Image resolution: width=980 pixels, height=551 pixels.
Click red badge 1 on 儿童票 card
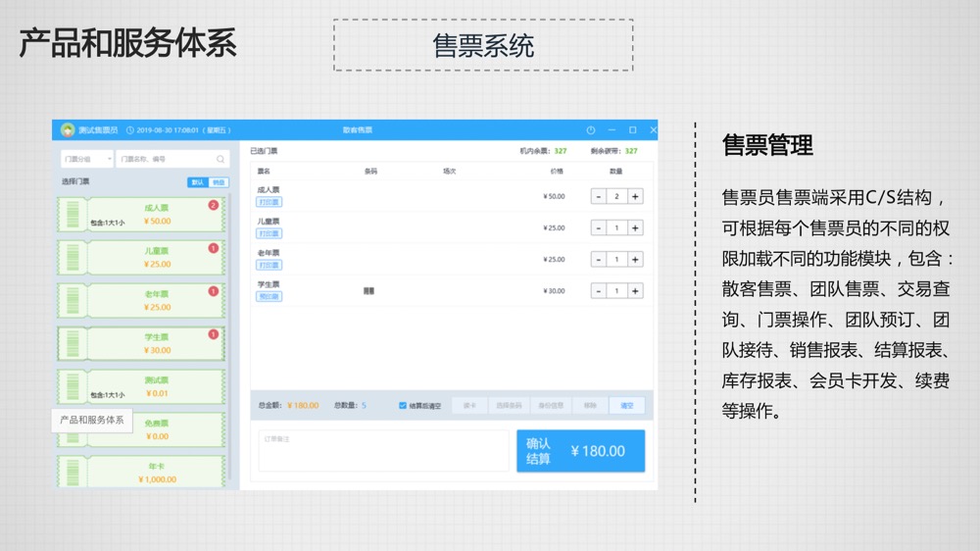[x=213, y=248]
